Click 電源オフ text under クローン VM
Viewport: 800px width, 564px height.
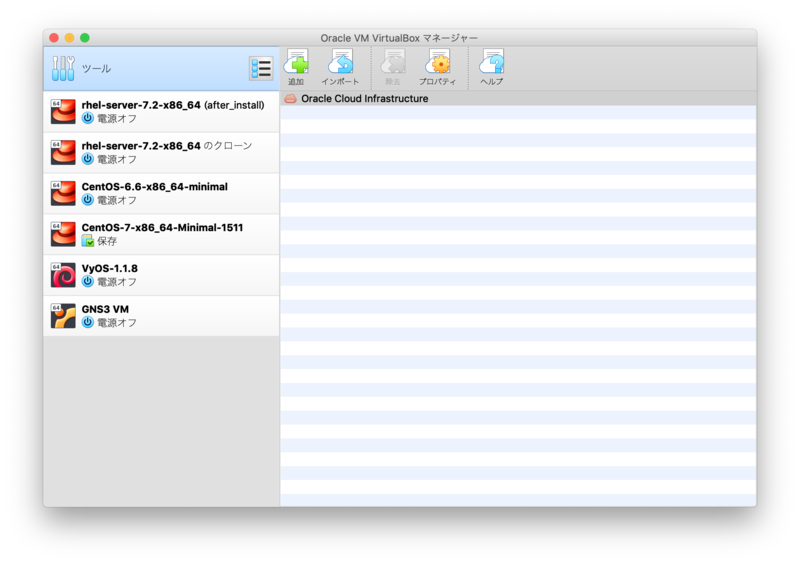(x=117, y=159)
